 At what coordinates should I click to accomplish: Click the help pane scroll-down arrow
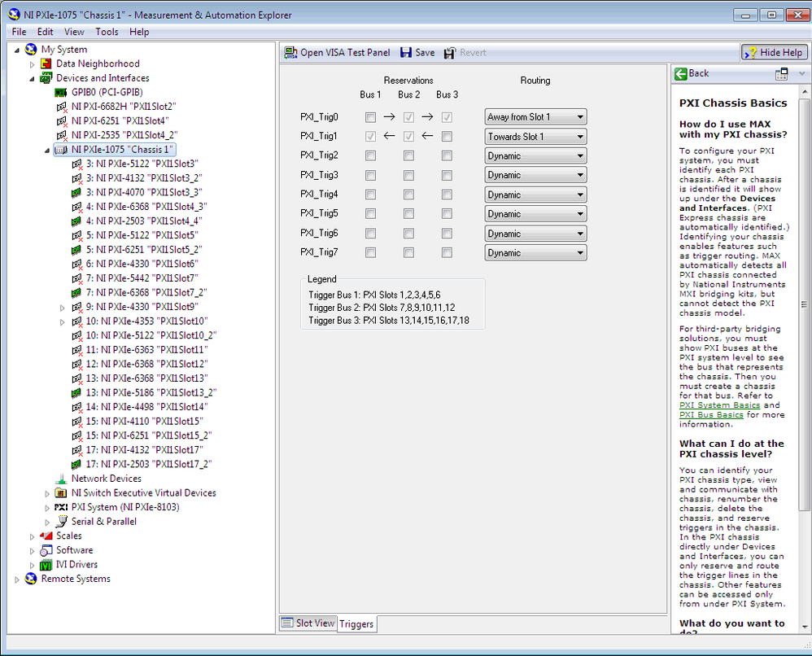(x=804, y=627)
